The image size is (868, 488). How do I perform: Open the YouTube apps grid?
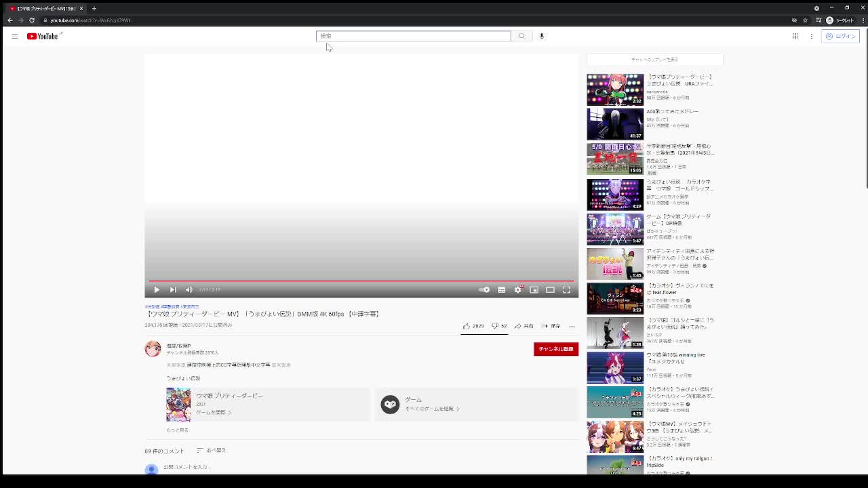[x=795, y=36]
